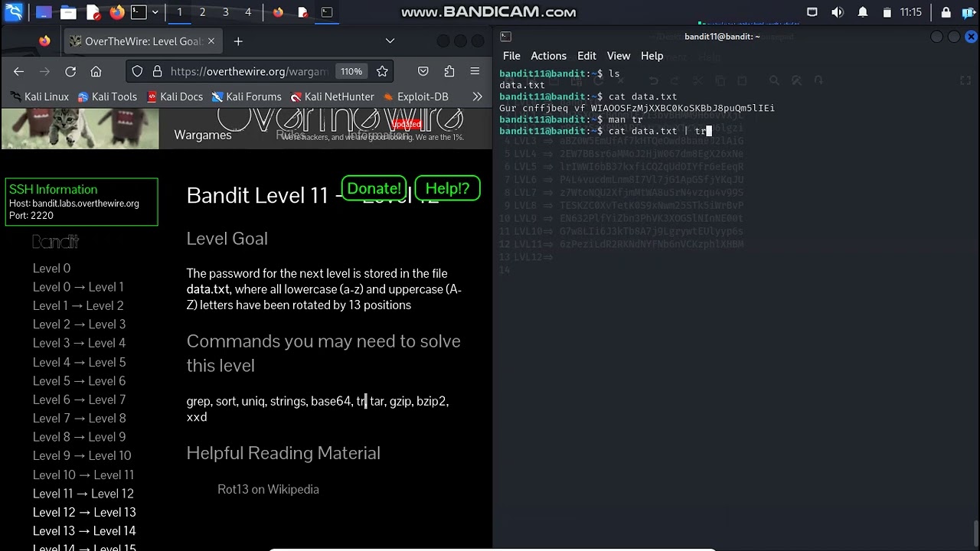Screen dimensions: 980x551
Task: Open the Kali applications menu
Action: pyautogui.click(x=15, y=12)
